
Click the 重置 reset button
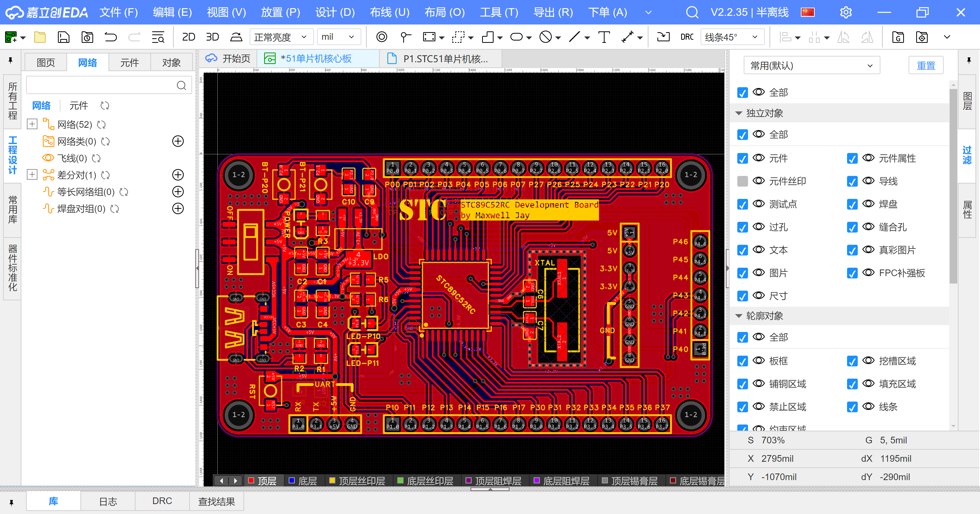(926, 66)
